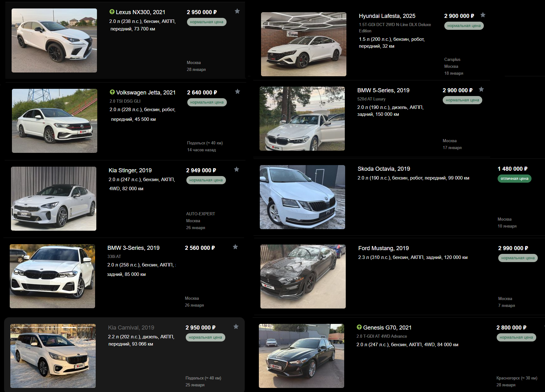
Task: Click 'нормальная цена' badge on Lexus NX300
Action: click(x=207, y=22)
